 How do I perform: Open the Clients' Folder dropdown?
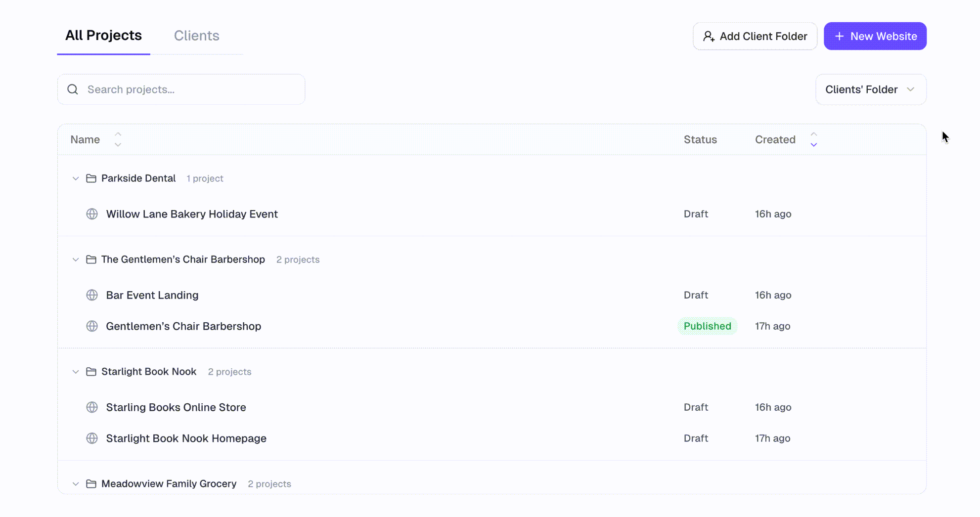[870, 89]
